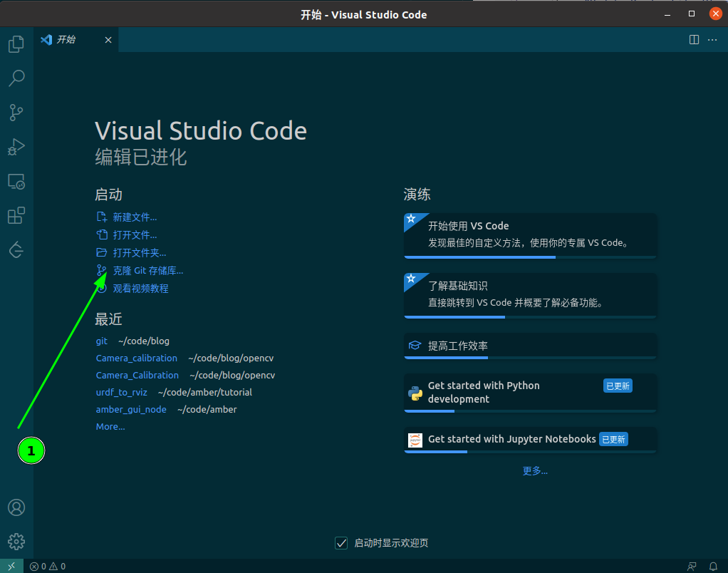The image size is (728, 573).
Task: Open 开始使用 VS Code walkthrough card
Action: point(530,235)
